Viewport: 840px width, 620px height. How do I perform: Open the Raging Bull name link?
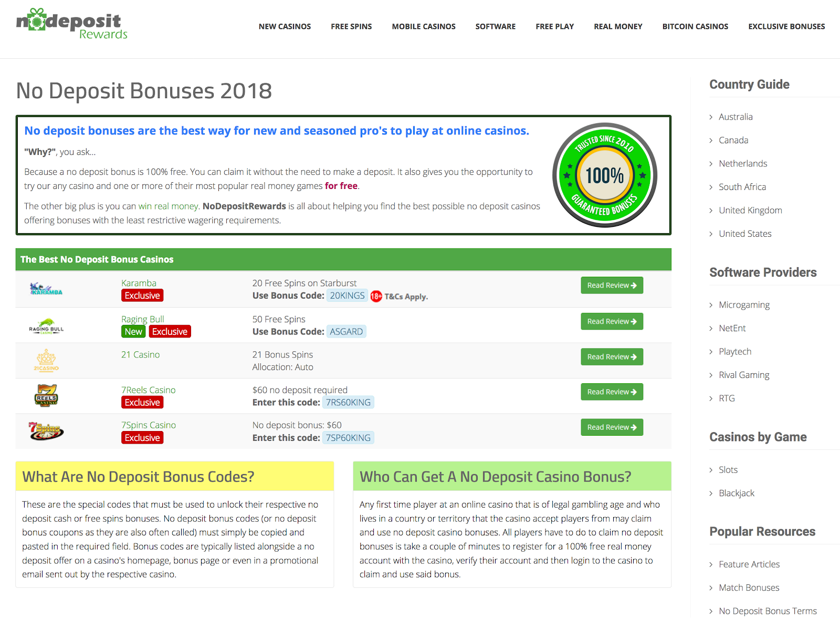[x=143, y=319]
